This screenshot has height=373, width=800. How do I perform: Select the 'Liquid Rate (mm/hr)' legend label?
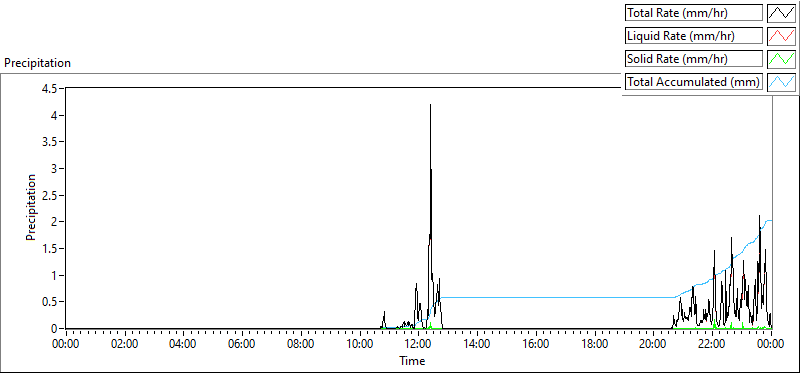coord(694,36)
